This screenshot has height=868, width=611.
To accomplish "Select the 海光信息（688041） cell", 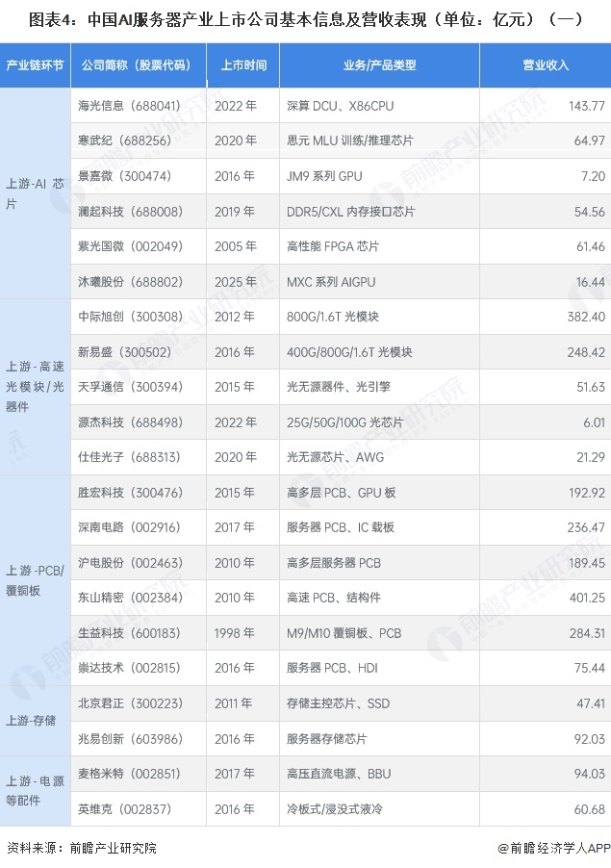I will coord(139,106).
